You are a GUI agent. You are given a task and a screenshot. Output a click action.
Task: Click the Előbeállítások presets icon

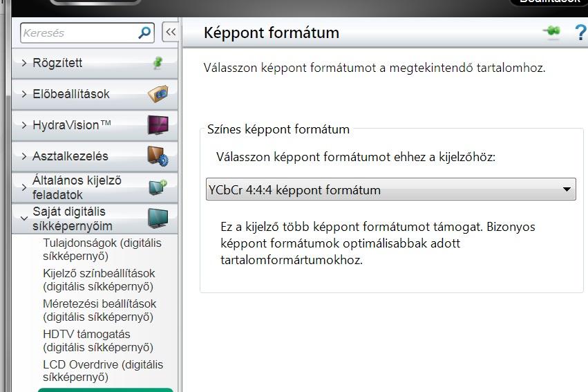pos(158,94)
